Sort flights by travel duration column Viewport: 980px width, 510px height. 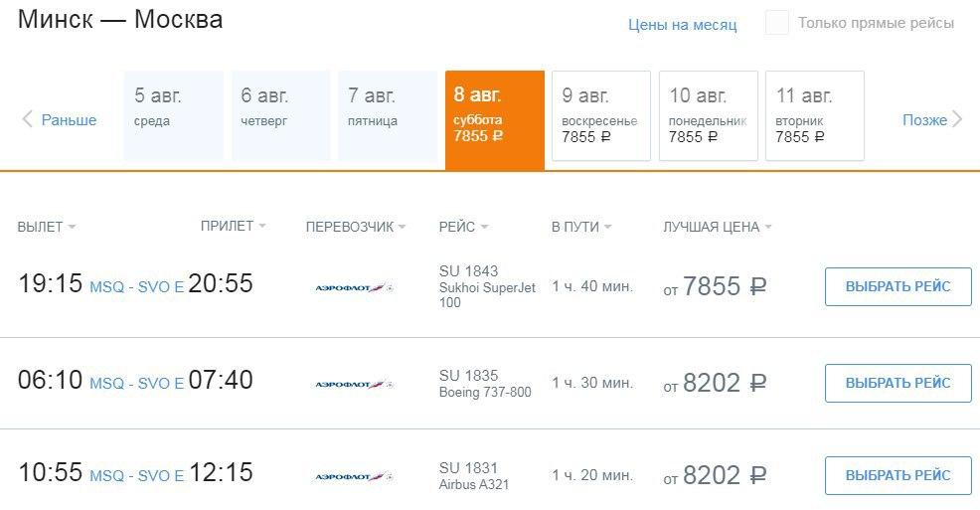pyautogui.click(x=580, y=227)
